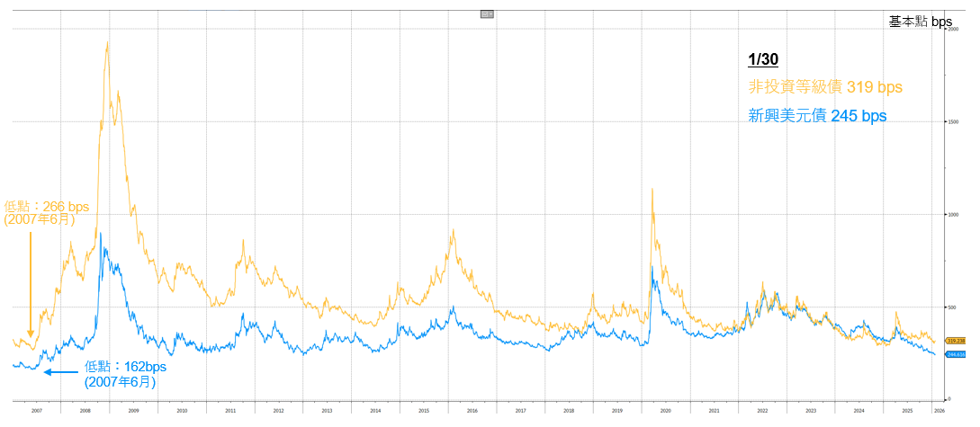Select the 新興美元債 245 bps legend entry
Viewport: 980px width, 427px height.
[817, 116]
